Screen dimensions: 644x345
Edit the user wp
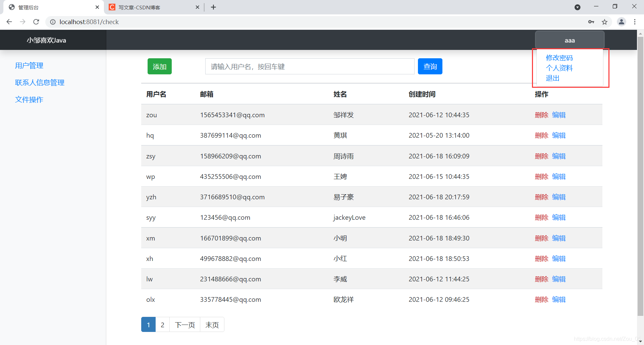pos(559,177)
